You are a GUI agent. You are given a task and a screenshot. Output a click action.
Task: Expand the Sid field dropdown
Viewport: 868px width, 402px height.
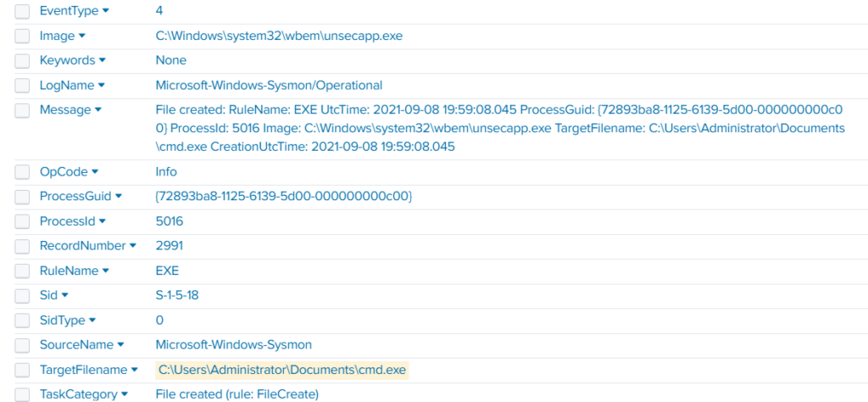(x=64, y=296)
